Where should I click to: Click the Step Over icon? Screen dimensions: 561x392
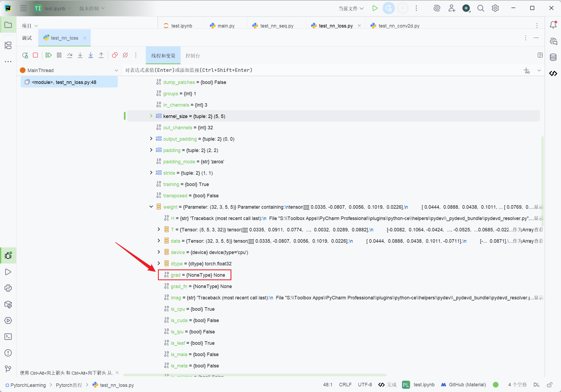[x=70, y=55]
